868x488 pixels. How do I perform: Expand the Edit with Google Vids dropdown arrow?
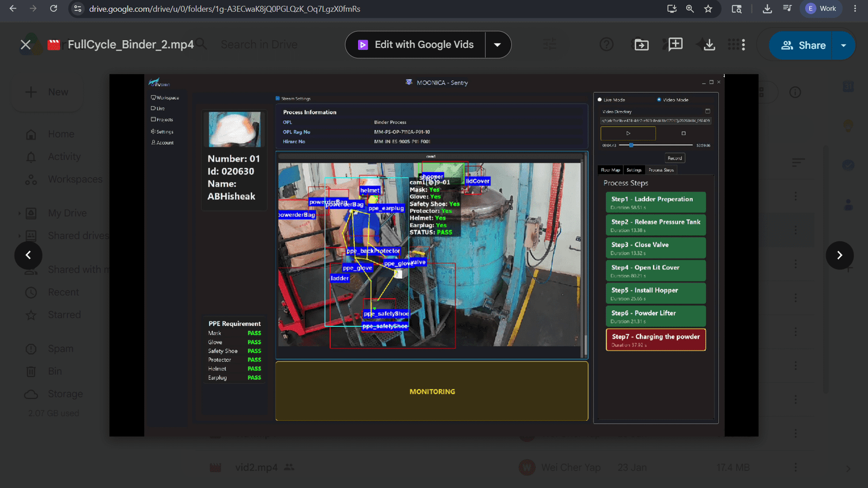[497, 44]
